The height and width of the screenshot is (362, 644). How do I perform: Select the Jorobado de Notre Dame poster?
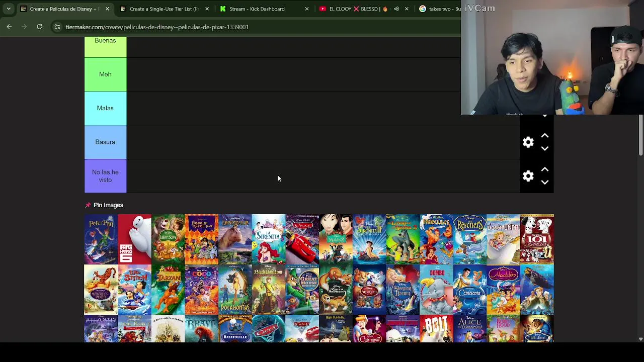201,239
